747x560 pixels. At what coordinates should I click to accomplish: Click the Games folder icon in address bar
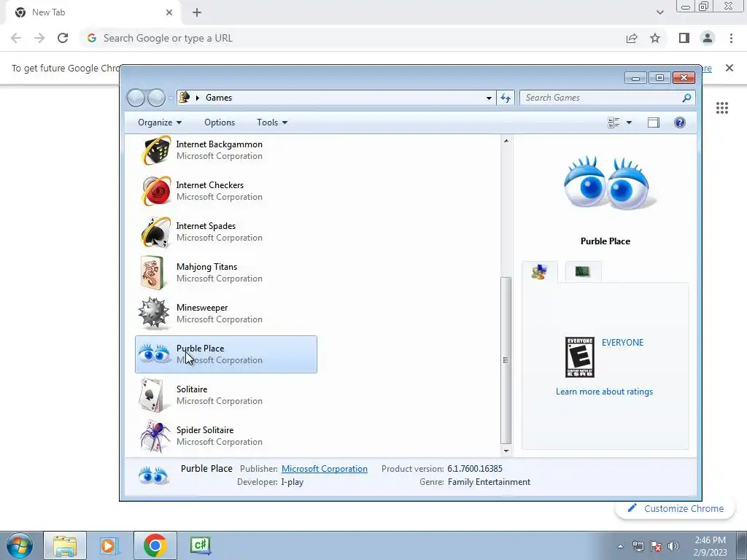tap(184, 97)
